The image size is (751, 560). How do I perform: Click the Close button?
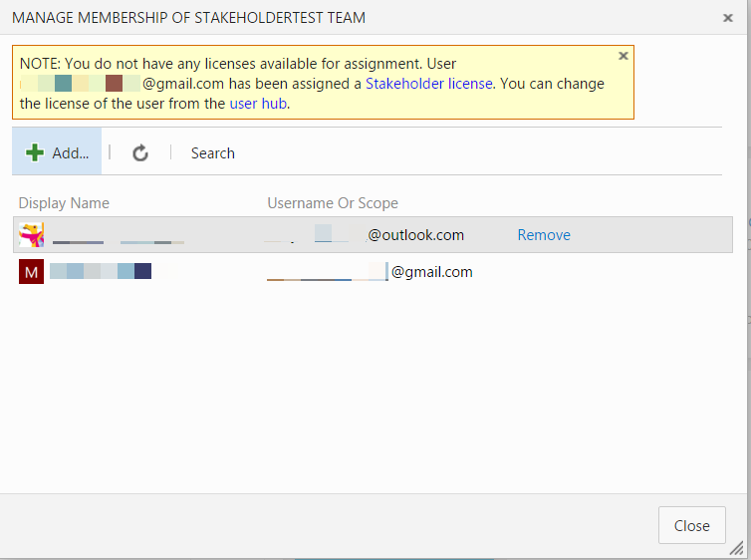[x=691, y=525]
